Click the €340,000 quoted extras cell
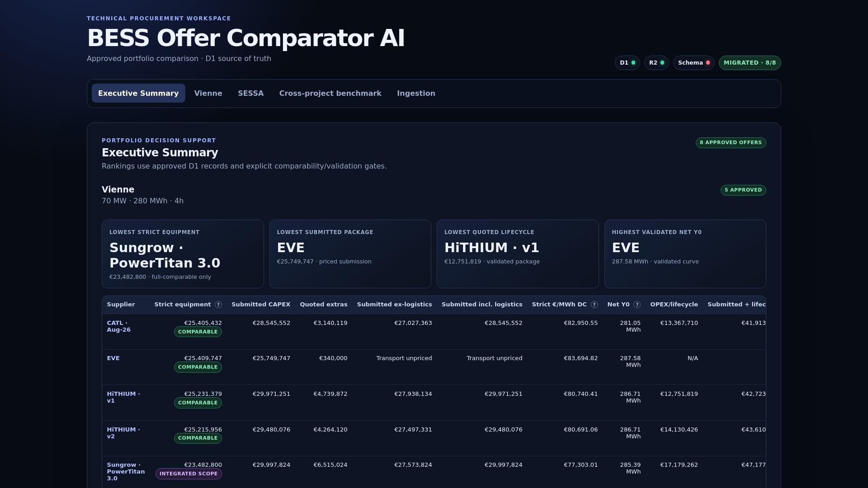The width and height of the screenshot is (868, 488). (x=333, y=358)
